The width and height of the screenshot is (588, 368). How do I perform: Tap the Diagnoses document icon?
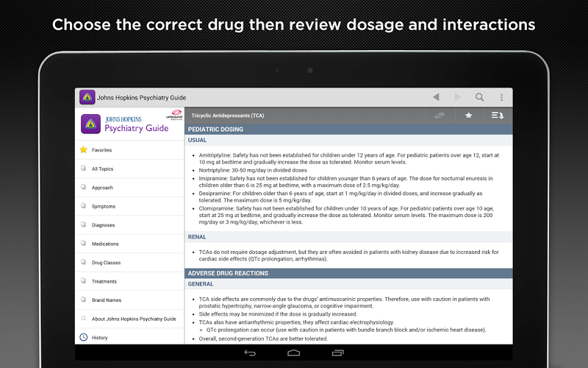click(84, 224)
